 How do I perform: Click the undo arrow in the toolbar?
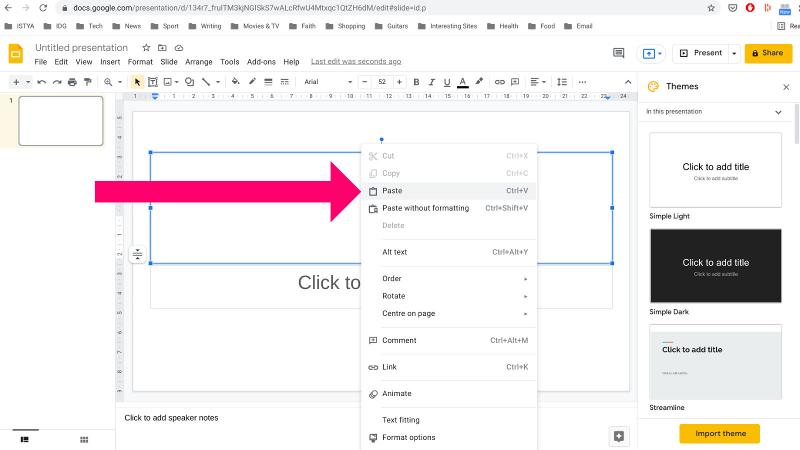click(42, 82)
